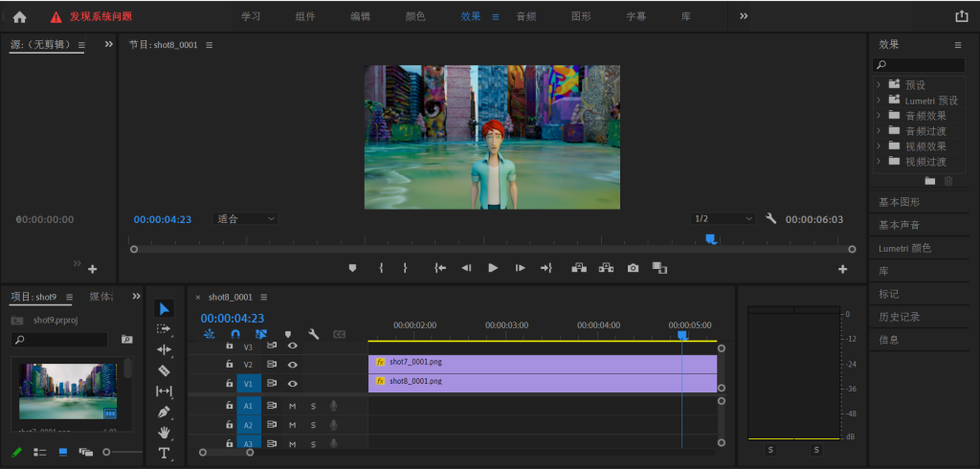
Task: Step forward one frame
Action: pos(520,268)
